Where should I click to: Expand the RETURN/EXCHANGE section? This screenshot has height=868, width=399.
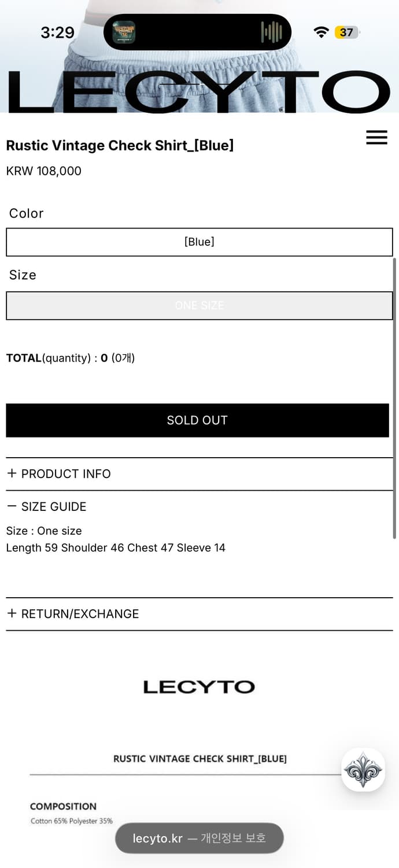pyautogui.click(x=73, y=613)
